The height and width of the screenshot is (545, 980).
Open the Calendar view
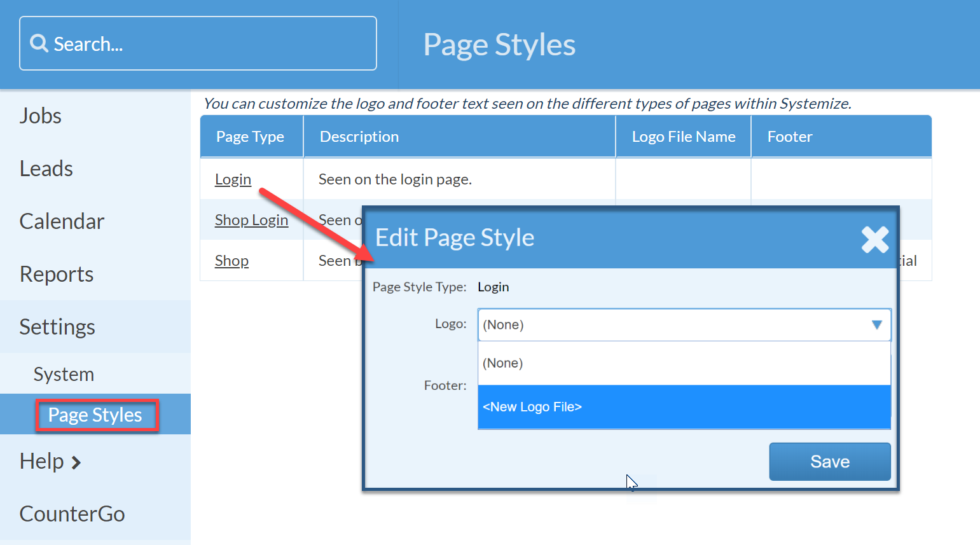click(62, 221)
